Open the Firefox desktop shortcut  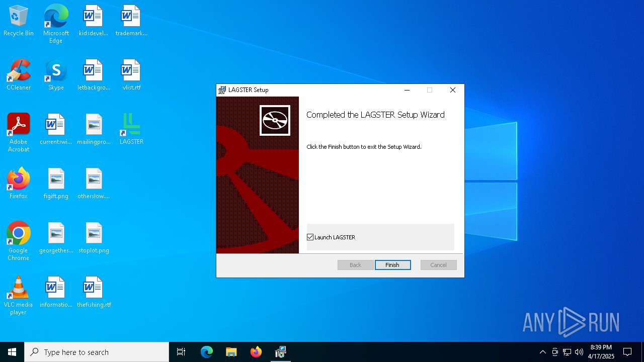click(x=19, y=184)
